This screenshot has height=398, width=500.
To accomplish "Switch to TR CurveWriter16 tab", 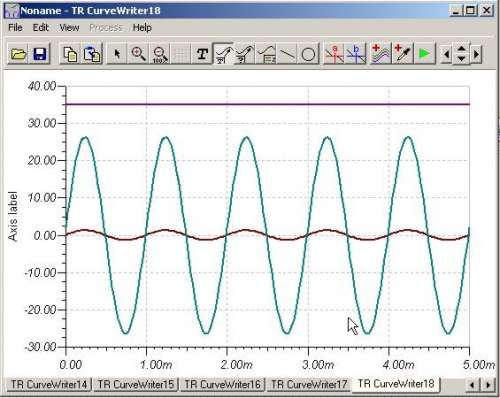I will [222, 384].
